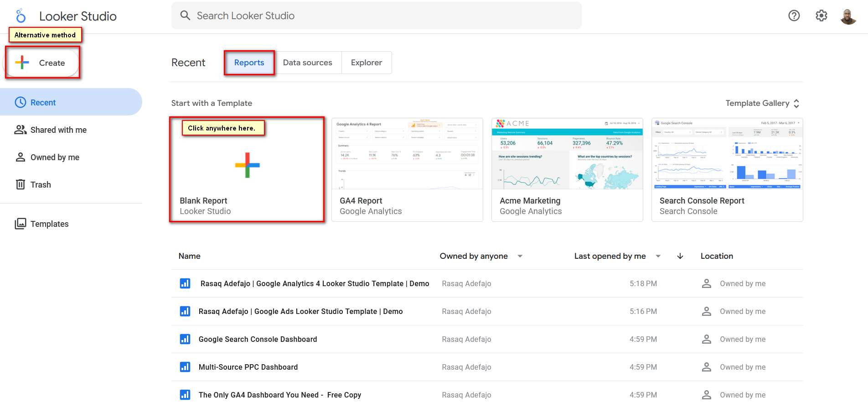The image size is (868, 408).
Task: Click the Shared with me people icon
Action: coord(21,130)
